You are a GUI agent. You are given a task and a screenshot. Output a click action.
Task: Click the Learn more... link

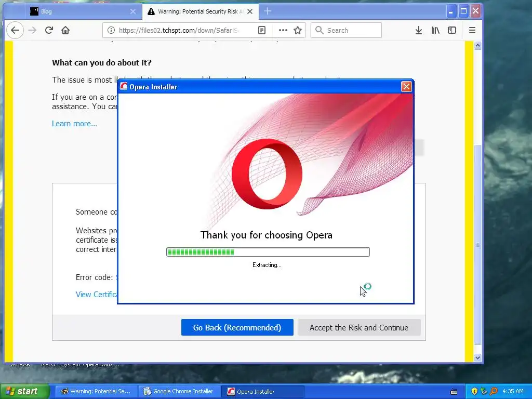coord(74,124)
